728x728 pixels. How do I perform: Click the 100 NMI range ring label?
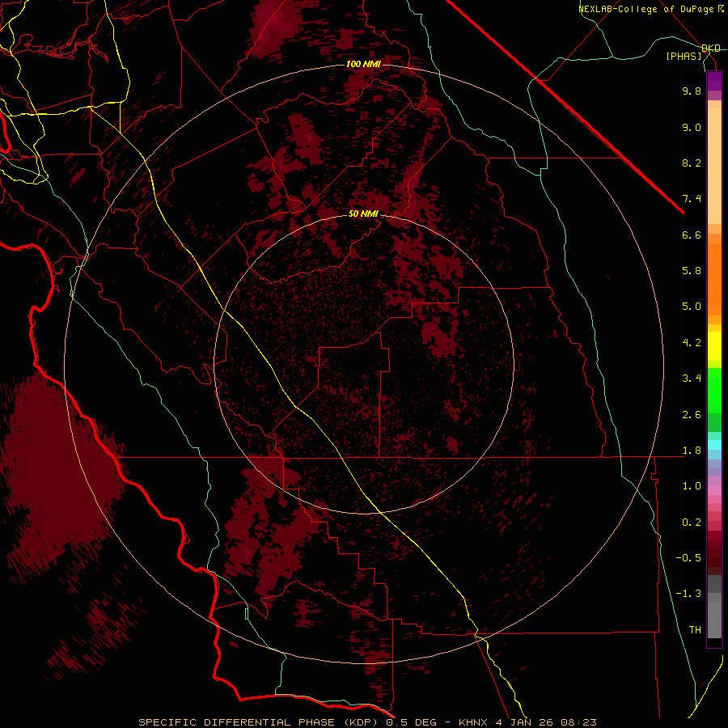pos(363,64)
